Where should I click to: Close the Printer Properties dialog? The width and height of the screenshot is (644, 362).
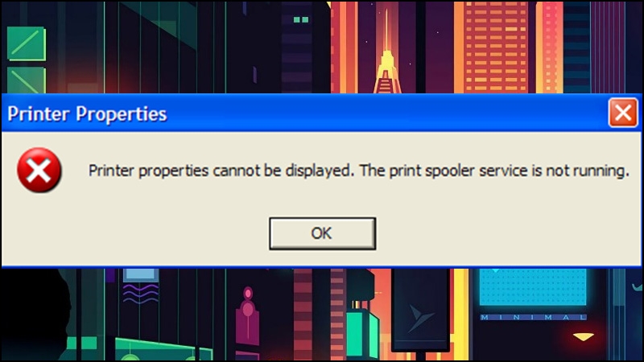pyautogui.click(x=622, y=113)
